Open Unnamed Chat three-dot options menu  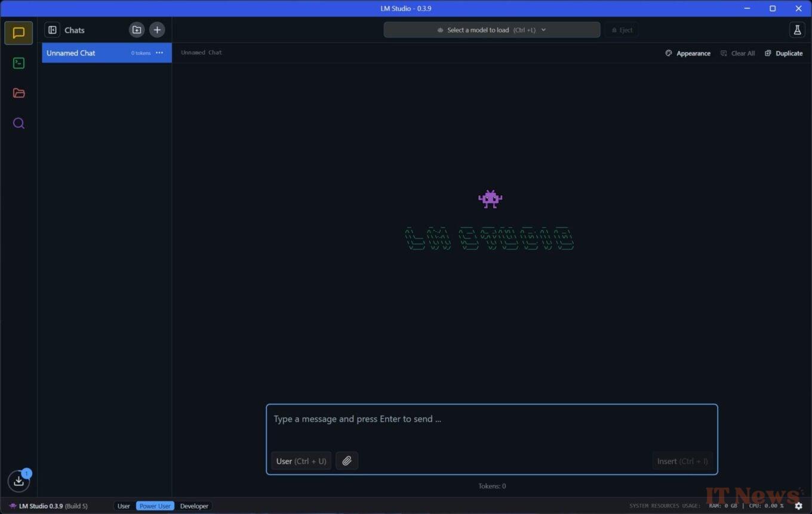(159, 53)
